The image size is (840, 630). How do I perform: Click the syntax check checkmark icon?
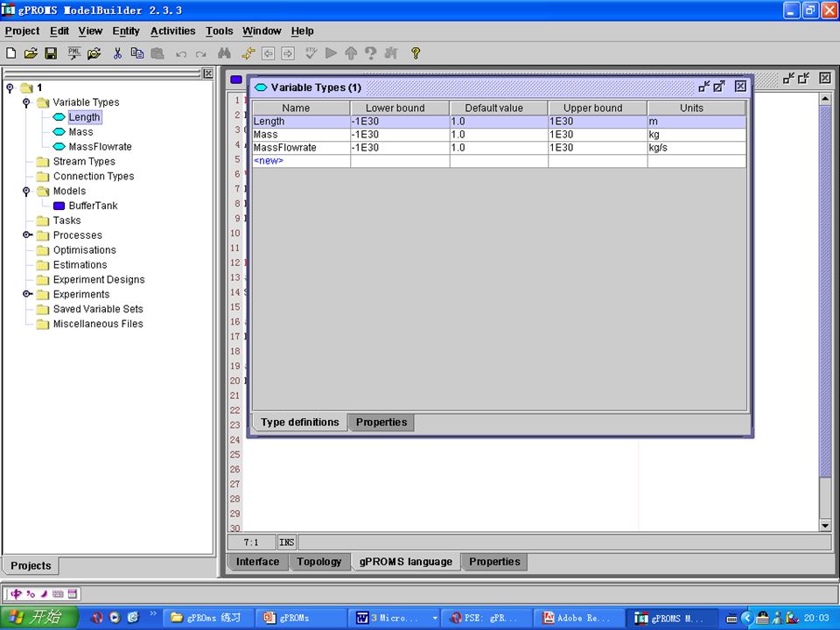(311, 53)
